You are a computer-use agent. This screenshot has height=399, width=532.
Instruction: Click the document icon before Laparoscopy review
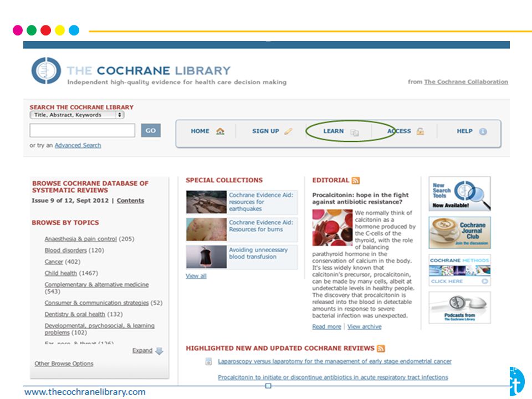[x=209, y=362]
